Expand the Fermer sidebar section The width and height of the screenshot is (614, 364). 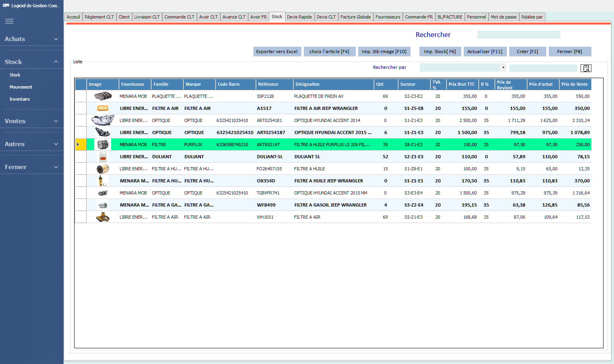pos(31,167)
